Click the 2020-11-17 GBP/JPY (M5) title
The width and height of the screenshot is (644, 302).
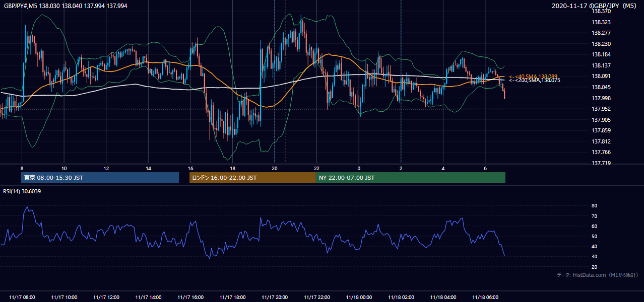tap(595, 6)
